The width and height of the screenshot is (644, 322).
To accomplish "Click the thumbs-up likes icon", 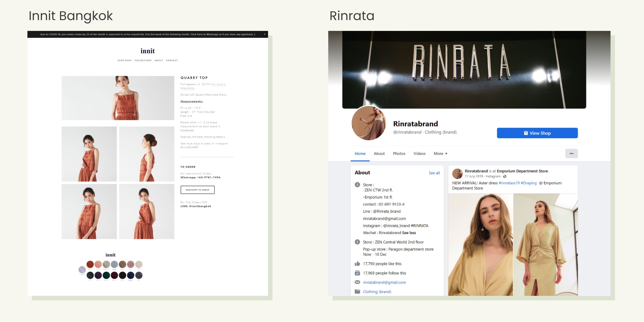I will click(x=357, y=264).
